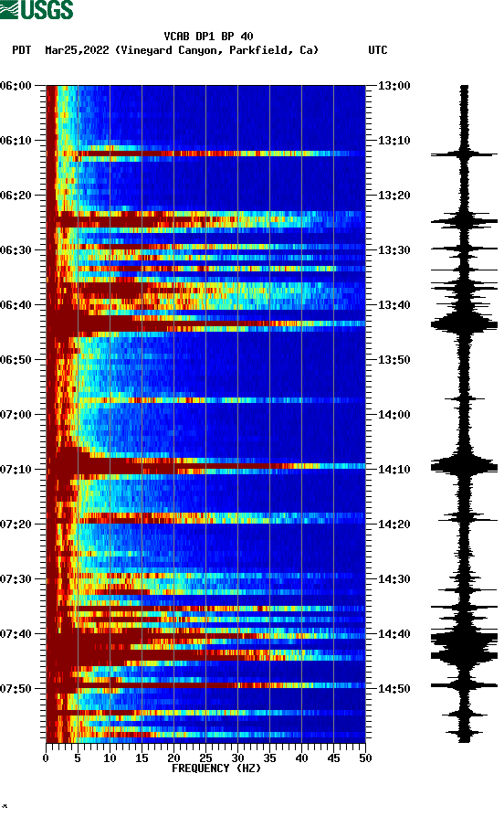Click the 'PDT' timezone label
Screen dimensions: 504x816
pyautogui.click(x=21, y=50)
